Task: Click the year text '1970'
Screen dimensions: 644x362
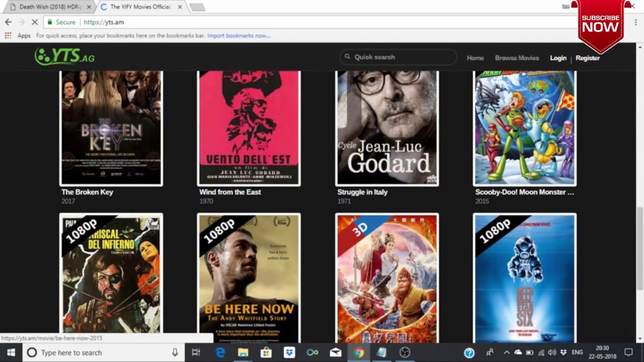Action: [x=206, y=201]
